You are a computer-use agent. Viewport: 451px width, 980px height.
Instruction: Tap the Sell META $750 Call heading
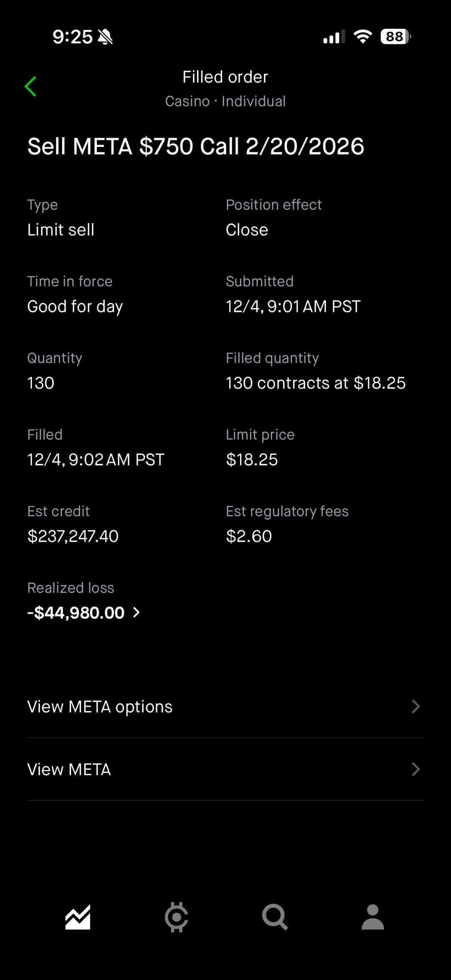pyautogui.click(x=195, y=146)
